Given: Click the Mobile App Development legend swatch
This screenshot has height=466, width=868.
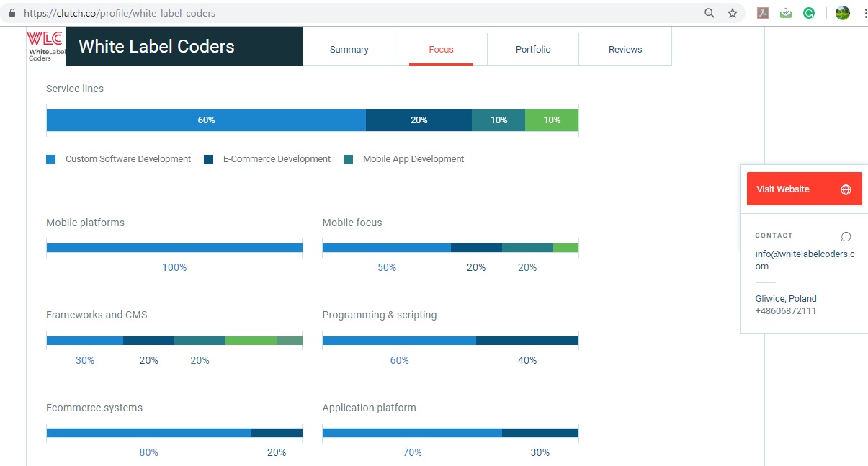Looking at the screenshot, I should pyautogui.click(x=349, y=159).
